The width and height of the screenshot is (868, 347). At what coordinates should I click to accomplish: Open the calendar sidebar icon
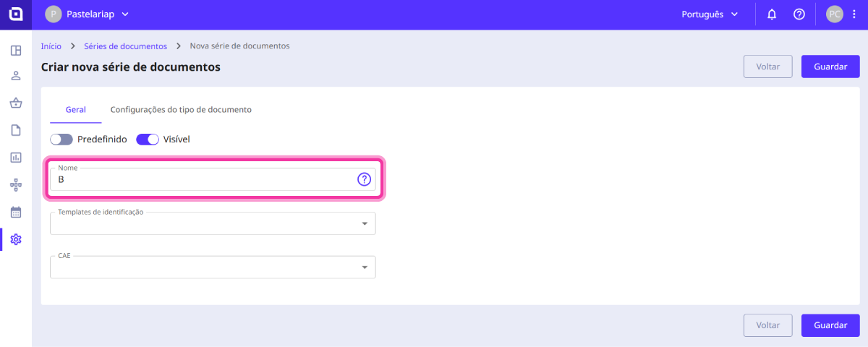pos(16,212)
